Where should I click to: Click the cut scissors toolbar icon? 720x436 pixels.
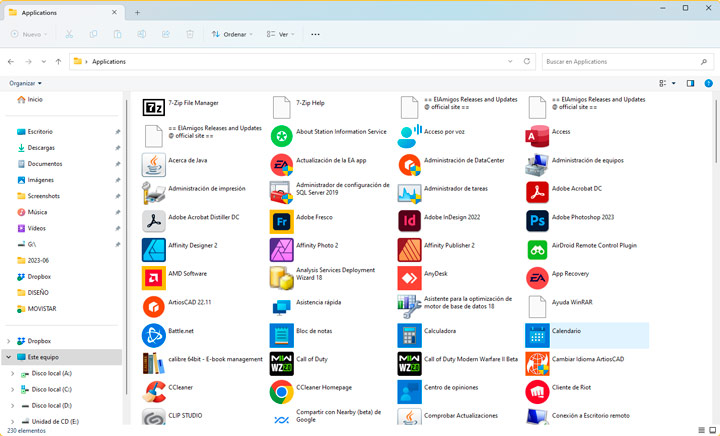tap(69, 34)
